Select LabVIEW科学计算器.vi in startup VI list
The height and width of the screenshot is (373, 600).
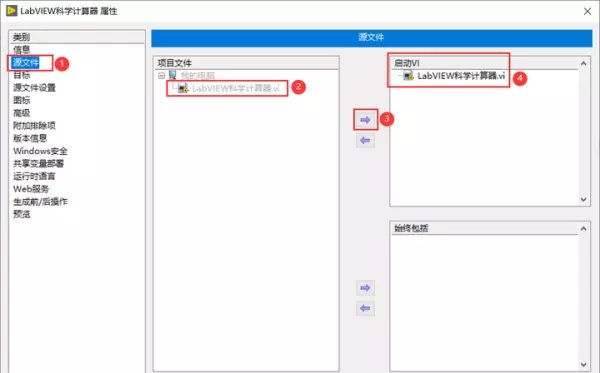pyautogui.click(x=461, y=76)
